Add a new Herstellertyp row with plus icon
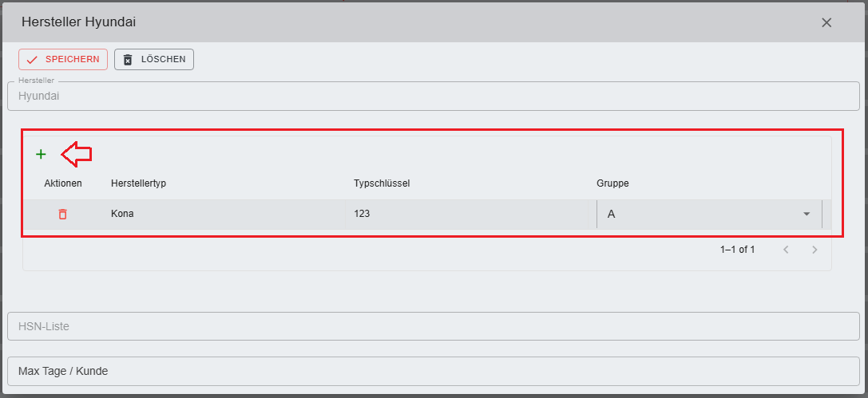Viewport: 868px width, 398px height. coord(41,154)
